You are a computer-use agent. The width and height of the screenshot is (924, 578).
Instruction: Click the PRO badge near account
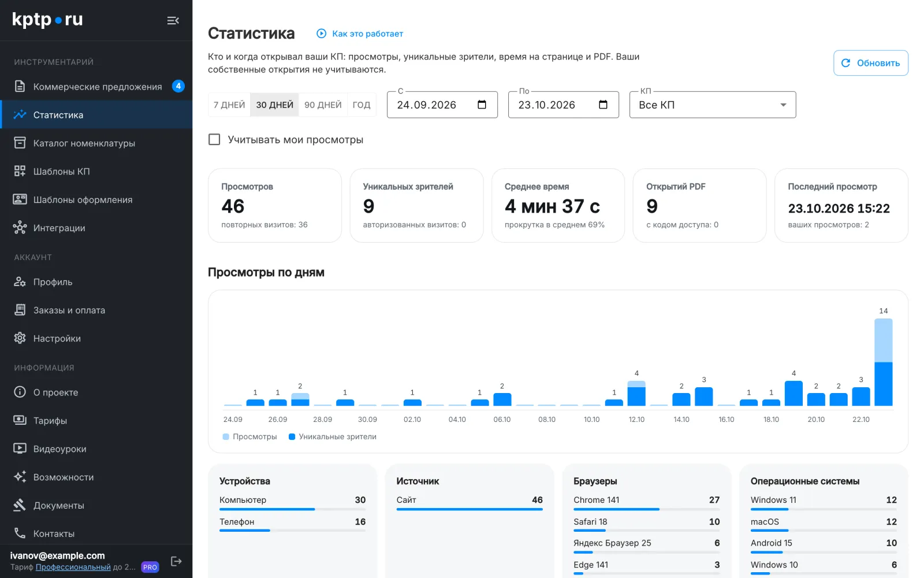pos(150,567)
